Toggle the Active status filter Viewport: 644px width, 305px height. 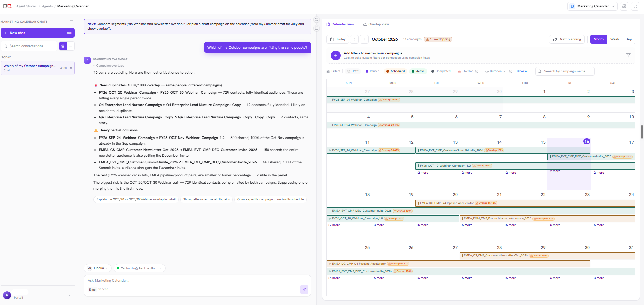click(418, 71)
